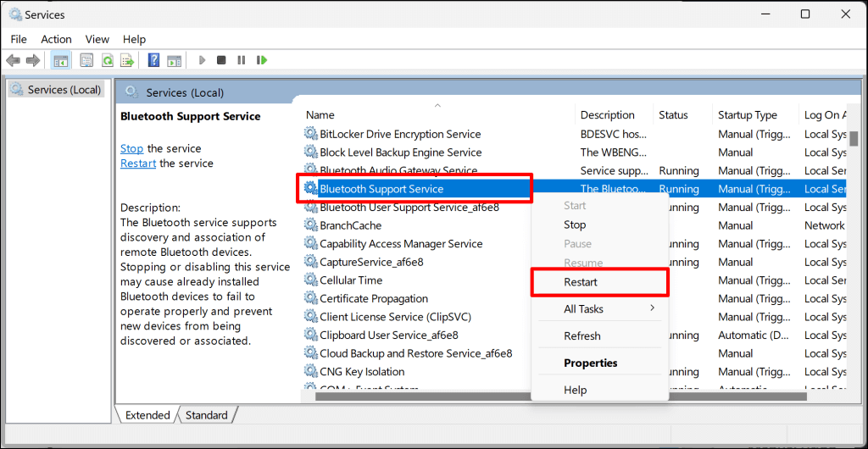Click the 'BDESVC hos...' description cell
This screenshot has height=449, width=868.
click(614, 134)
